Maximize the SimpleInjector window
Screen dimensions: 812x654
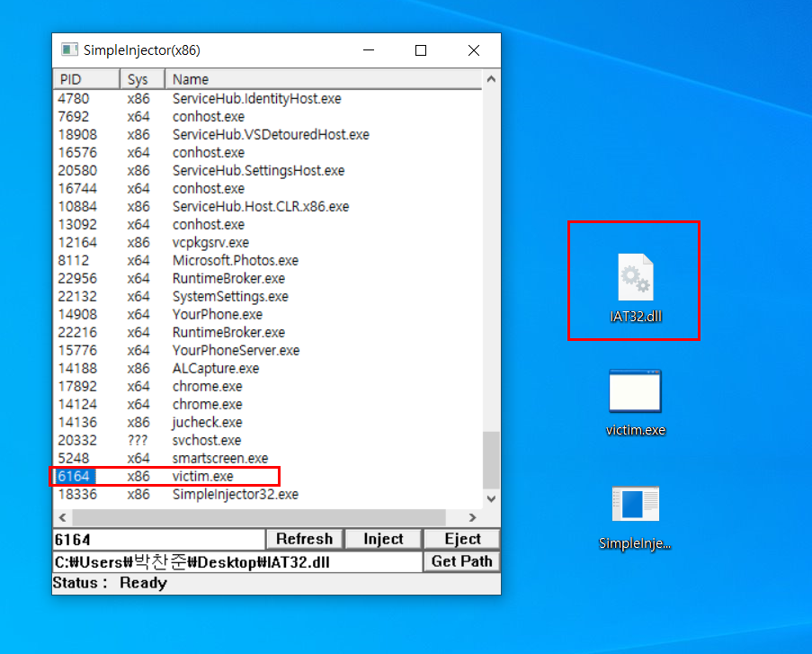tap(421, 50)
